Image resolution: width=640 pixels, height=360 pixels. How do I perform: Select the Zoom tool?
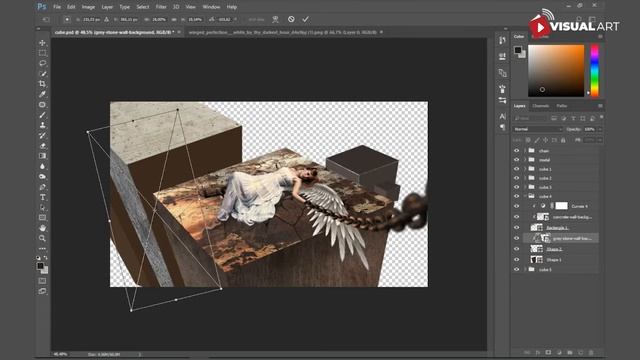point(42,238)
